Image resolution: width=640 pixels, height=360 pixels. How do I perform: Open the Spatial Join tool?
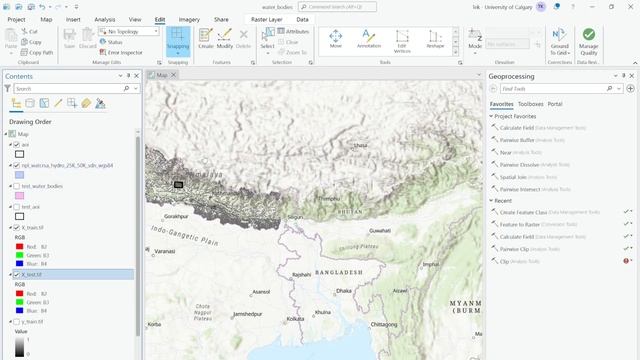point(513,177)
